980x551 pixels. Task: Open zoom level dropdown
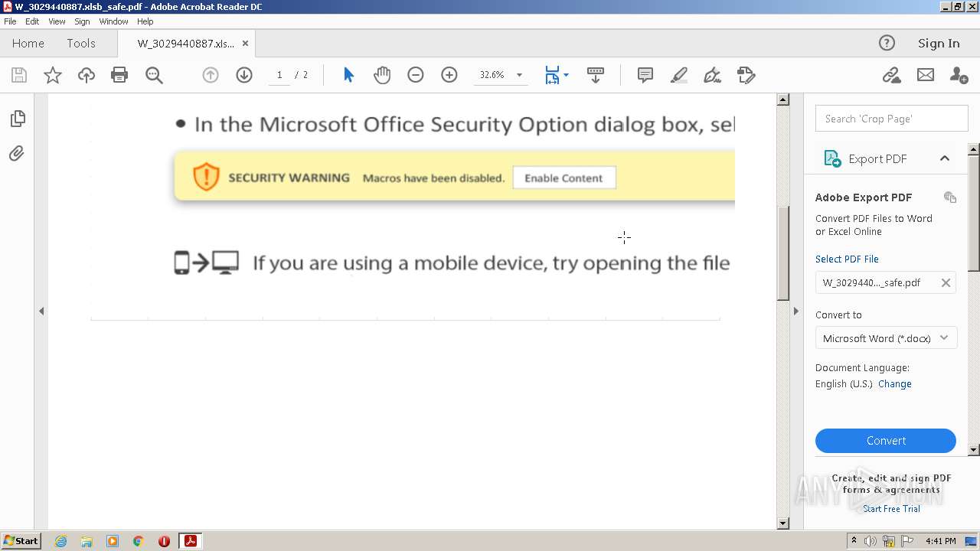(519, 75)
